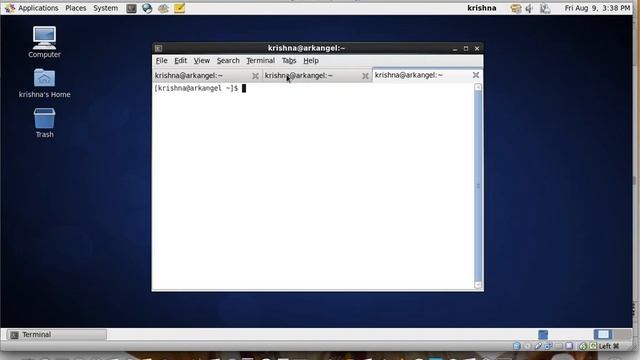Click the display status icon in VM bar
The height and width of the screenshot is (360, 640).
569,346
